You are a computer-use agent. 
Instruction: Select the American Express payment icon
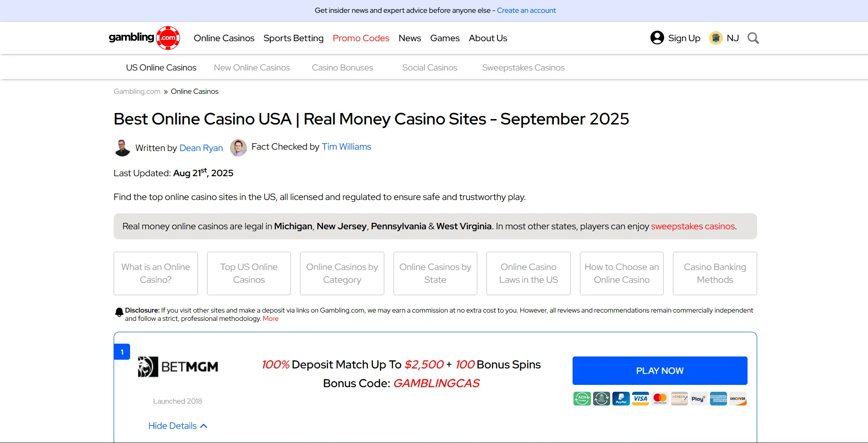point(718,398)
